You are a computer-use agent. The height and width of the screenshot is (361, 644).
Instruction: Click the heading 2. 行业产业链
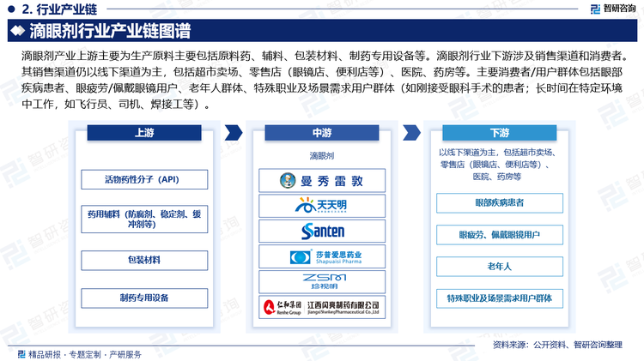[59, 9]
